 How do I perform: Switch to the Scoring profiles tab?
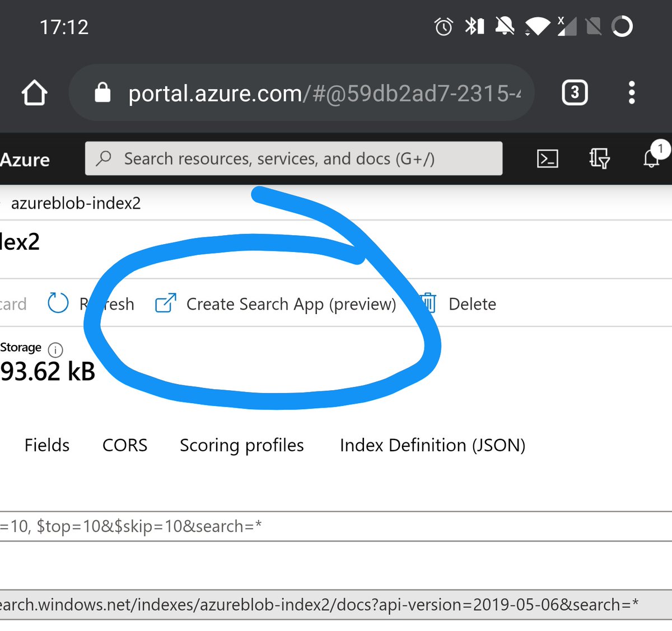[x=242, y=446]
